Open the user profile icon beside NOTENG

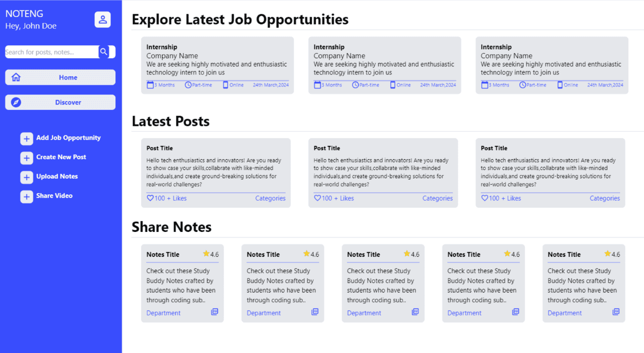[x=103, y=20]
